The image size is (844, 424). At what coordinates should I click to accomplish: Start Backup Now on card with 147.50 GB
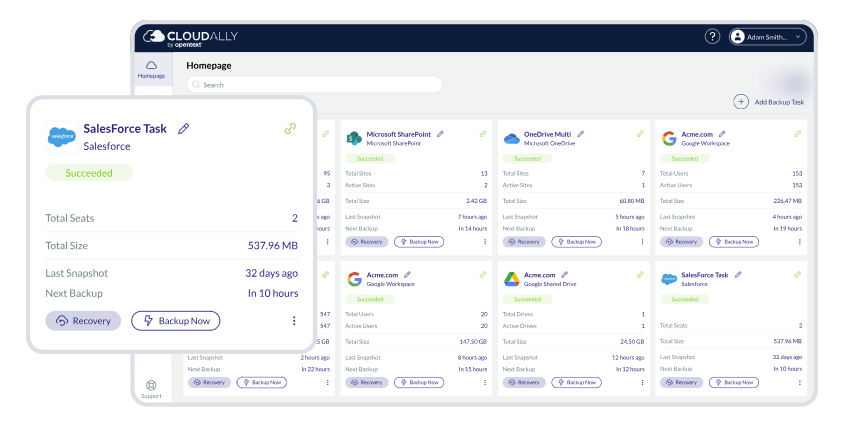[419, 383]
